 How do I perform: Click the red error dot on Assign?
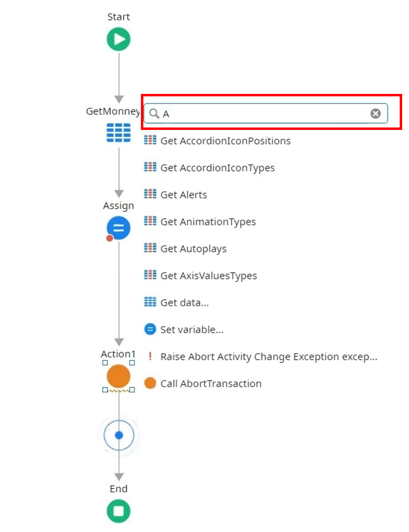click(110, 238)
